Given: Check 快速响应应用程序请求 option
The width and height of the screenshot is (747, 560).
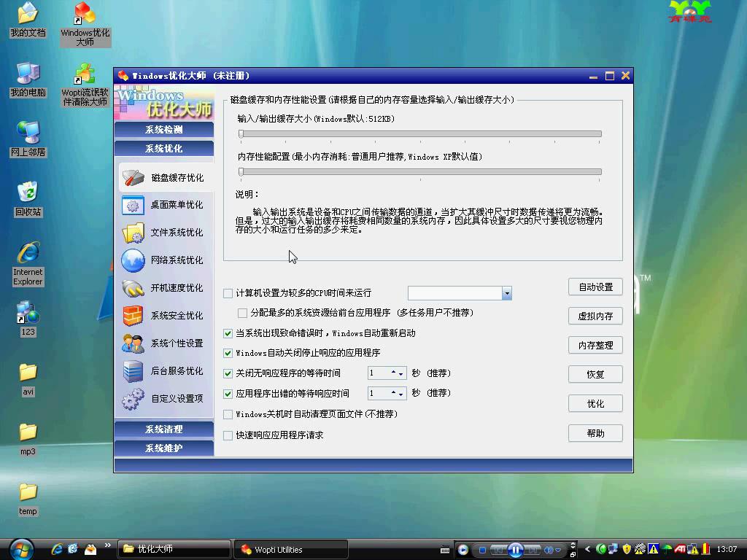Looking at the screenshot, I should 228,435.
